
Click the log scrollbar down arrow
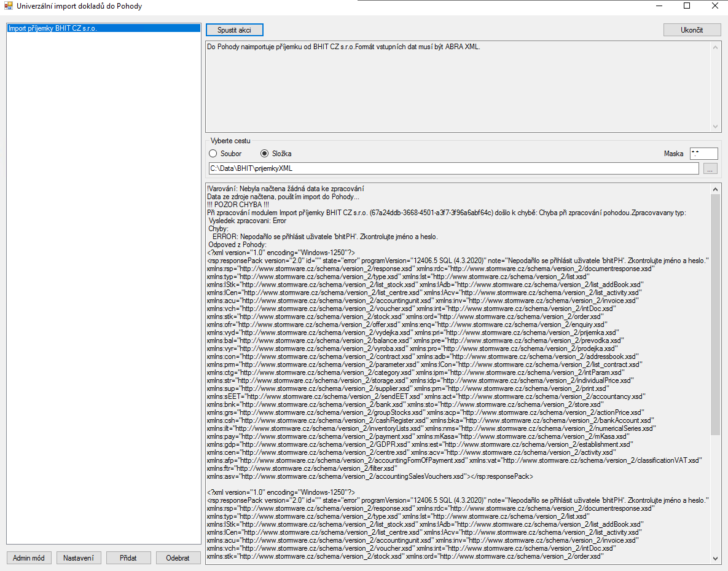pyautogui.click(x=715, y=559)
